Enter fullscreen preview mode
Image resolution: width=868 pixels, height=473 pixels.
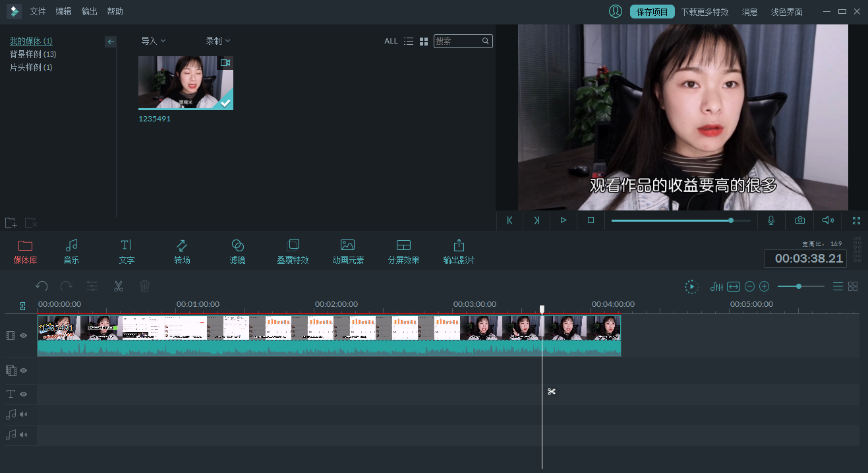[x=856, y=220]
